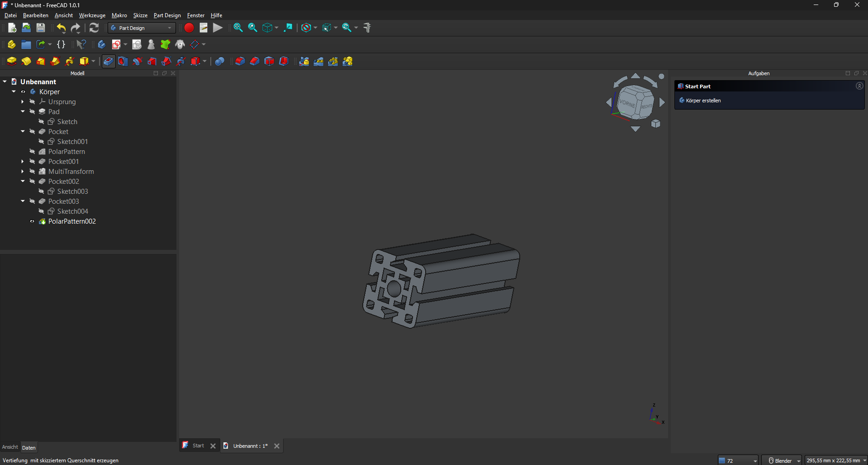The image size is (868, 465).
Task: Click the Refresh recompute icon
Action: click(94, 28)
